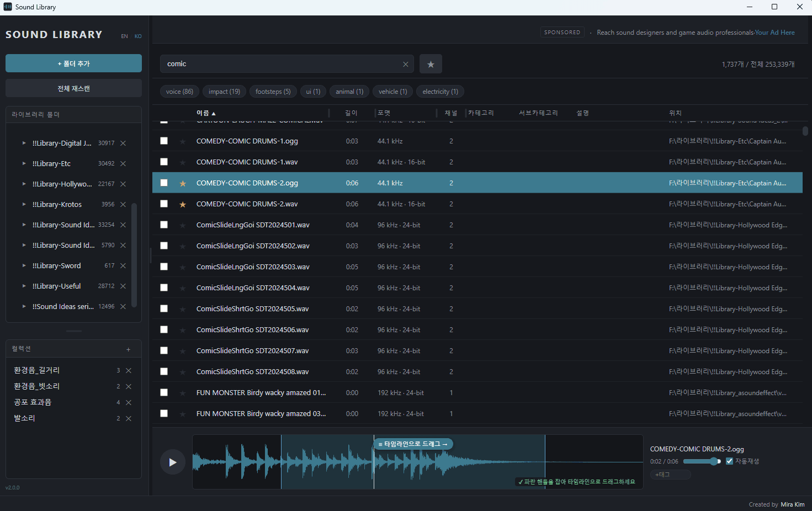Tick checkbox for ComicSlideLngGoi SDT2024502.wav
The width and height of the screenshot is (812, 511).
pos(164,246)
